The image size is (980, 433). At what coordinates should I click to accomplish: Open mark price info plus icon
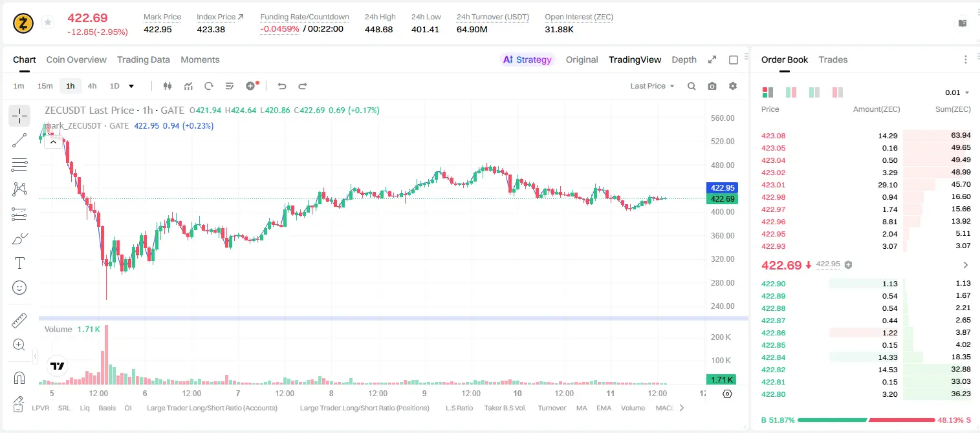click(849, 265)
